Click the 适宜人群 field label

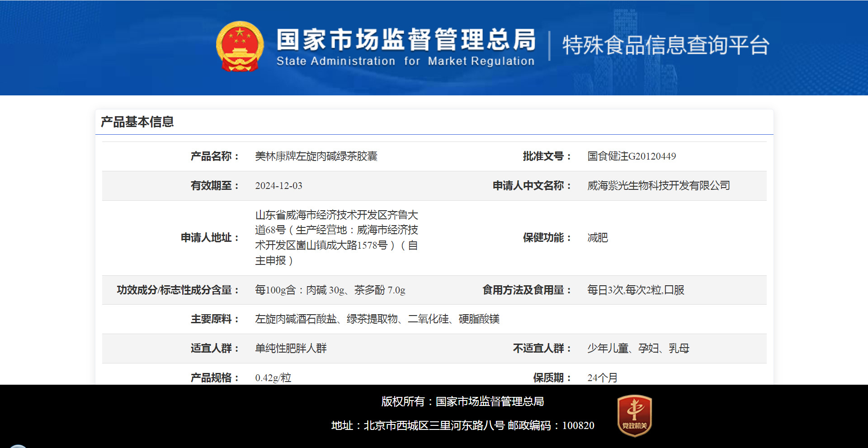pos(215,349)
